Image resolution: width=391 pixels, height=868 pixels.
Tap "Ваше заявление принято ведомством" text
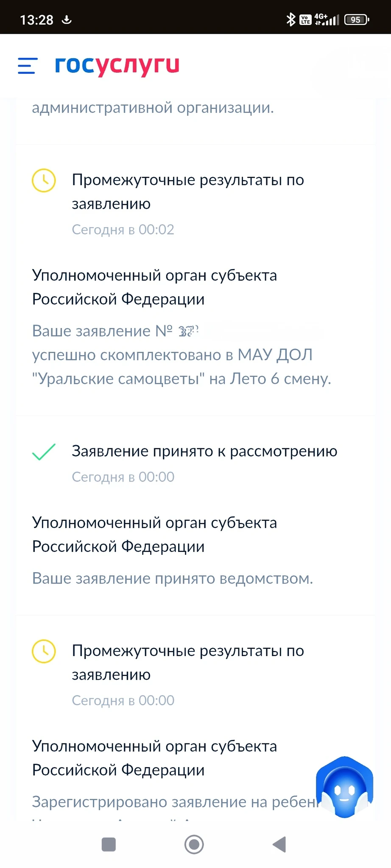point(173,579)
